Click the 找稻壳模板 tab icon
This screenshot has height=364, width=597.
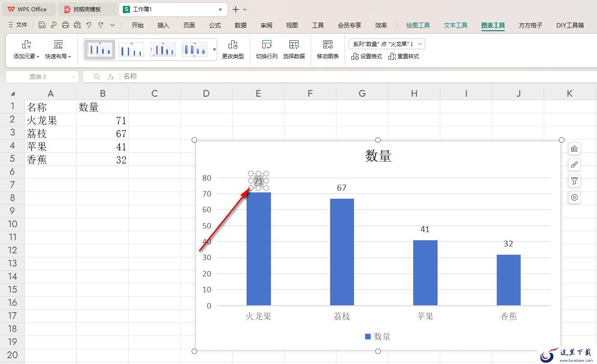coord(67,9)
